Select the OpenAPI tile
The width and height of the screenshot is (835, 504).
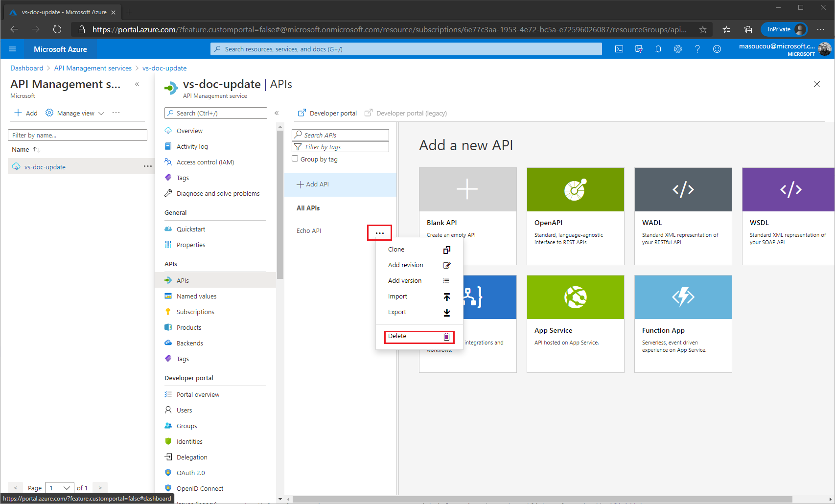[575, 216]
